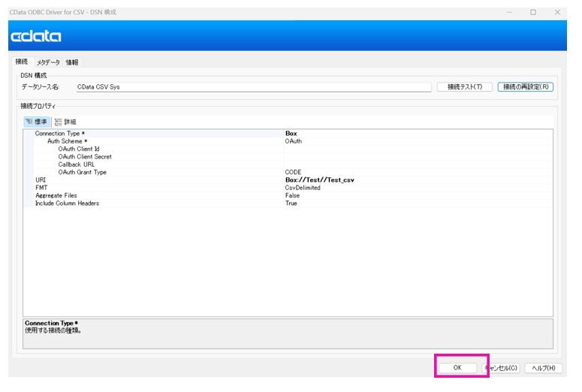Image resolution: width=582 pixels, height=392 pixels.
Task: Click the FMT value CsvDelimited
Action: [x=303, y=188]
